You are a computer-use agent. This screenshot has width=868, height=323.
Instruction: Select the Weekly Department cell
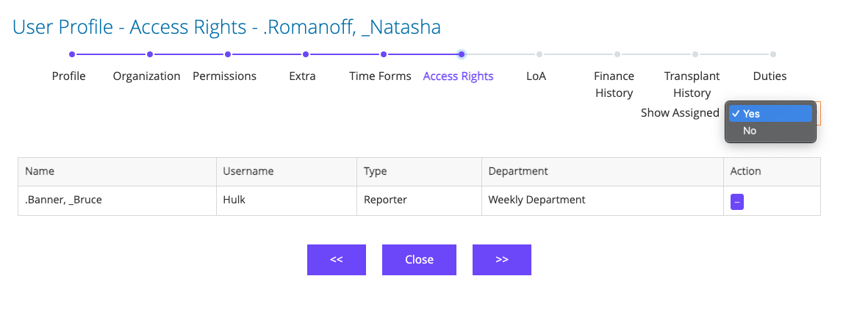(602, 200)
